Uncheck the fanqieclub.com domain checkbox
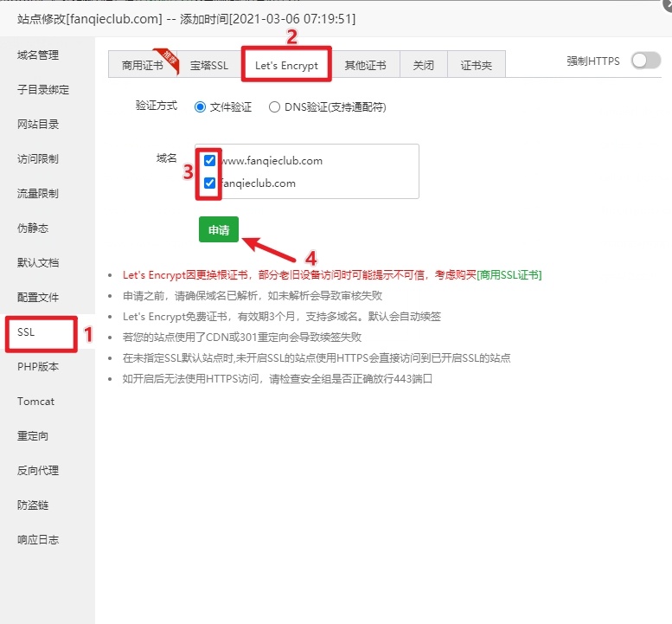The width and height of the screenshot is (672, 624). click(x=209, y=183)
